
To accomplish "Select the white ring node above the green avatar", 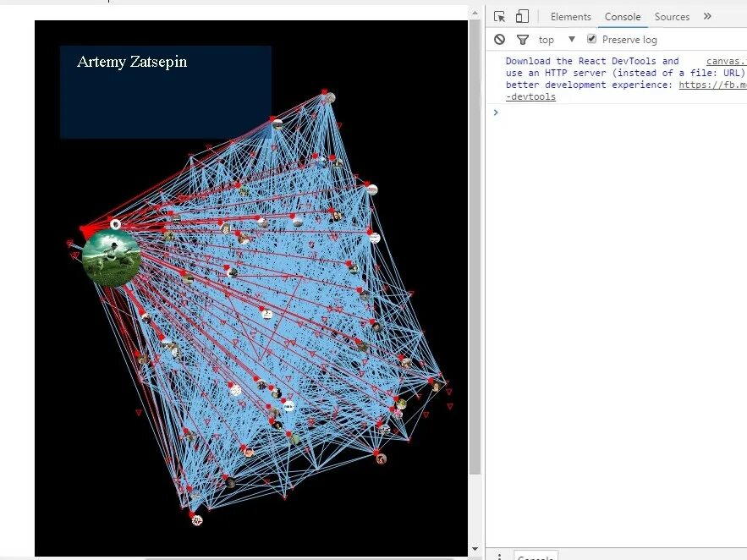I will [x=115, y=224].
